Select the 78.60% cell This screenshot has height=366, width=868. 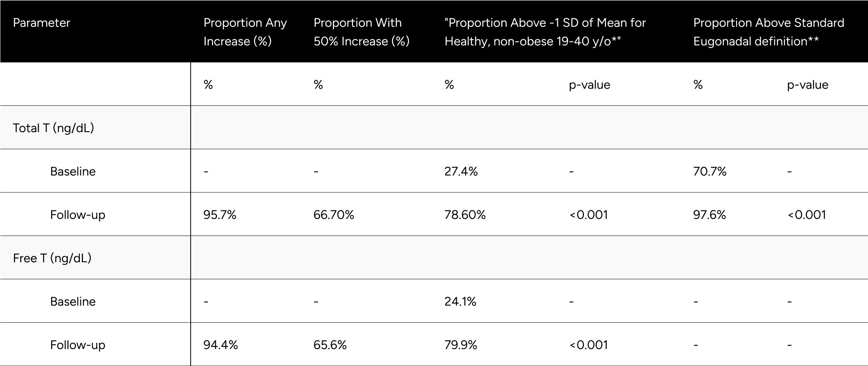(465, 215)
